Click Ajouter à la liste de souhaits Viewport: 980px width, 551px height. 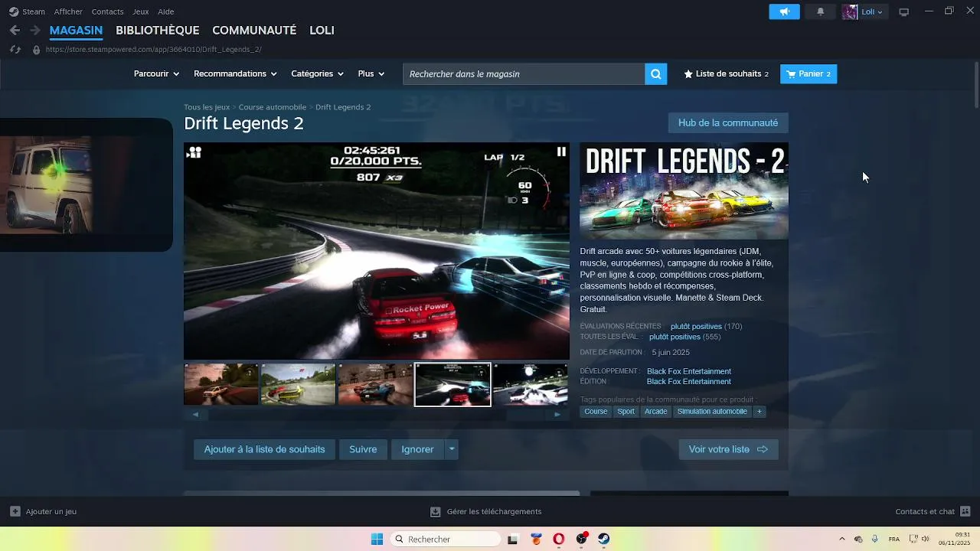pos(264,449)
